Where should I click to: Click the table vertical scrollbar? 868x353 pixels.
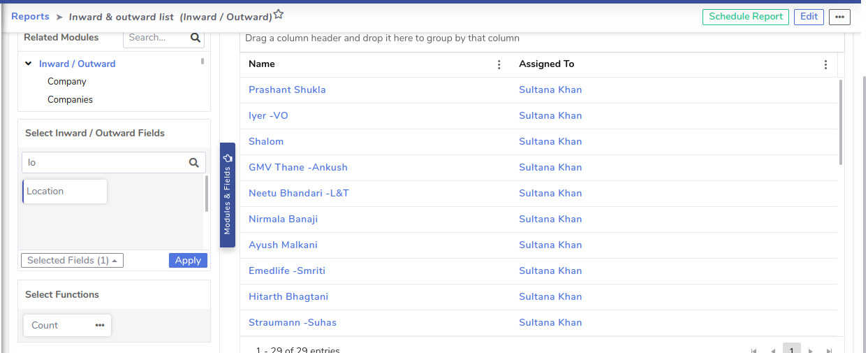[x=840, y=122]
